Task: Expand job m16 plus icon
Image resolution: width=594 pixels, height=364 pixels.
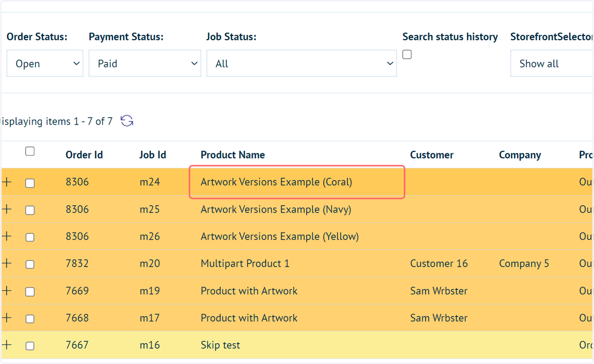Action: click(6, 345)
